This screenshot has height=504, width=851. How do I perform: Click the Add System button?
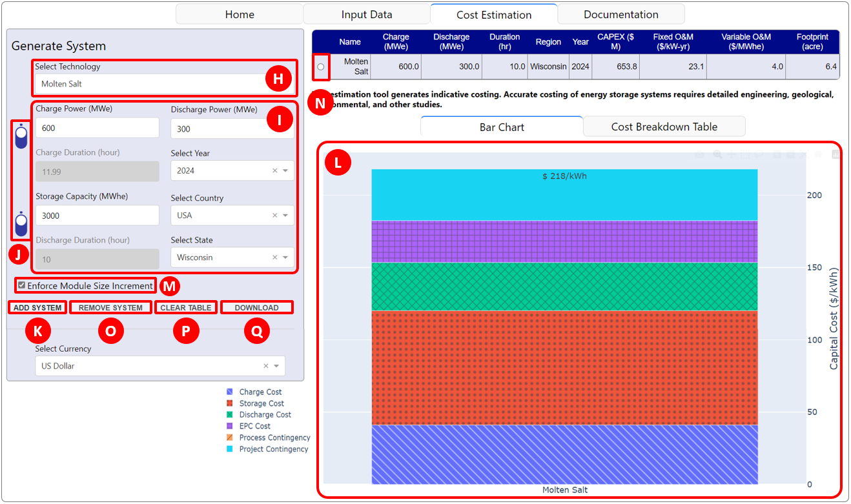[x=37, y=308]
